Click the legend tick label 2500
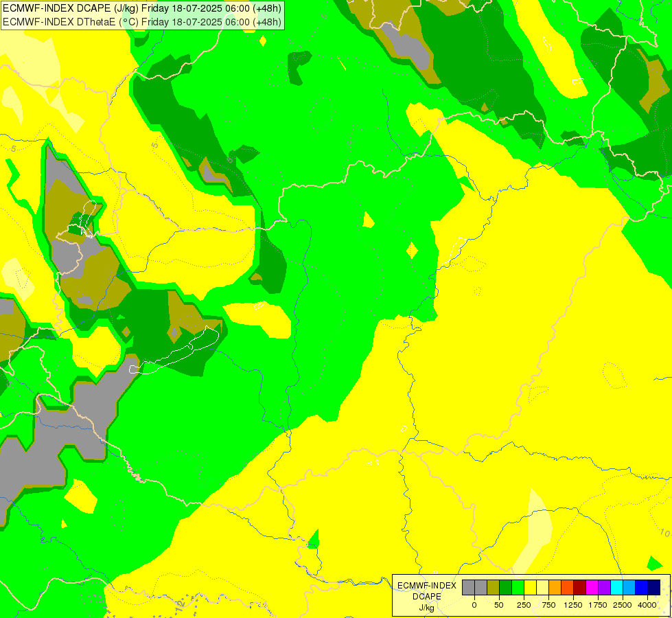The image size is (672, 618). click(x=623, y=605)
